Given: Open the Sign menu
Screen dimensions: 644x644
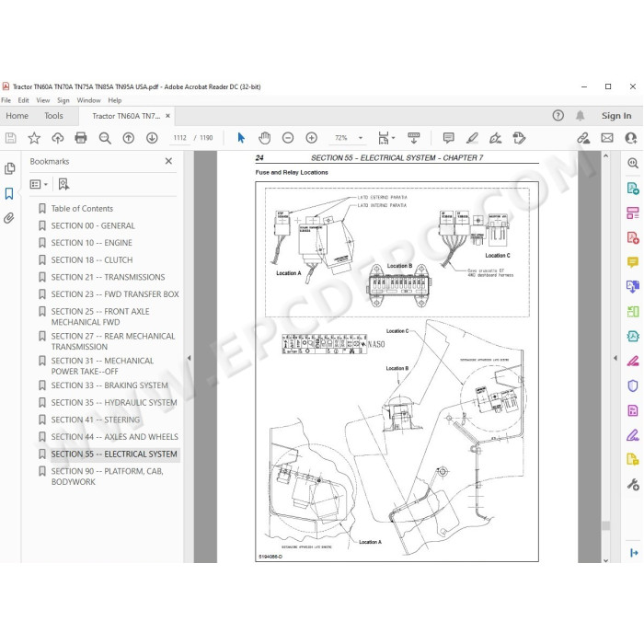Looking at the screenshot, I should (x=63, y=100).
